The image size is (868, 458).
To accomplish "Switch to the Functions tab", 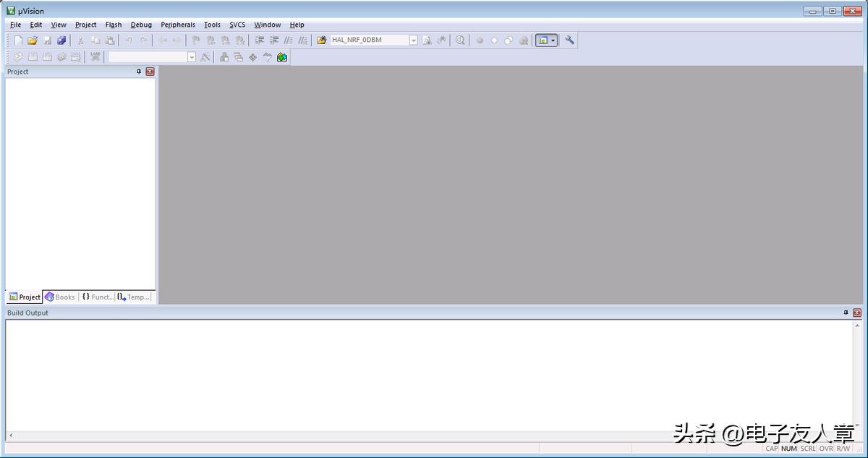I will 97,297.
